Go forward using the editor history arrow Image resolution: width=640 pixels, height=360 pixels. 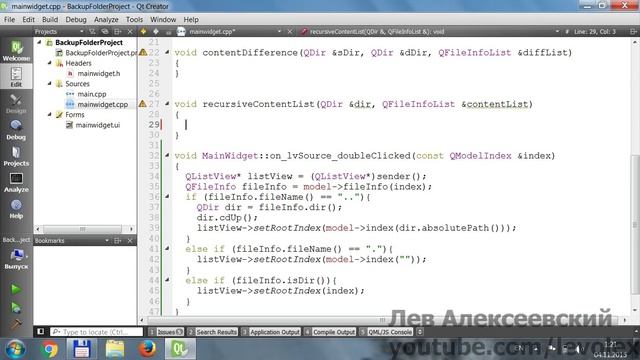(156, 31)
